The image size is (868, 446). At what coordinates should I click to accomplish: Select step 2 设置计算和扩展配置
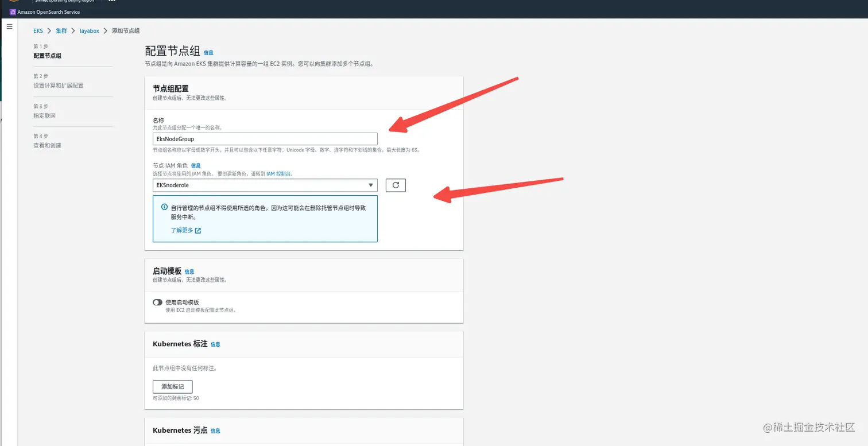click(x=58, y=86)
